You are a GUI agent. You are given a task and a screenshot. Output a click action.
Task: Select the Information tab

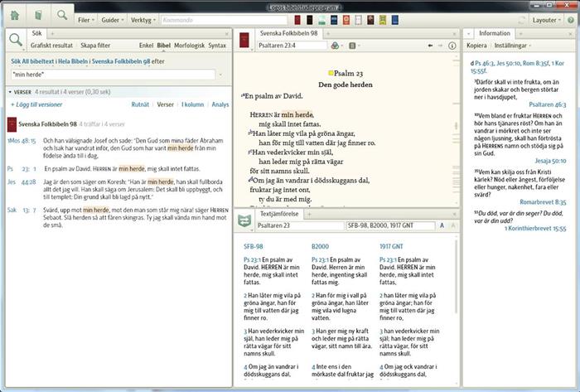pos(495,33)
